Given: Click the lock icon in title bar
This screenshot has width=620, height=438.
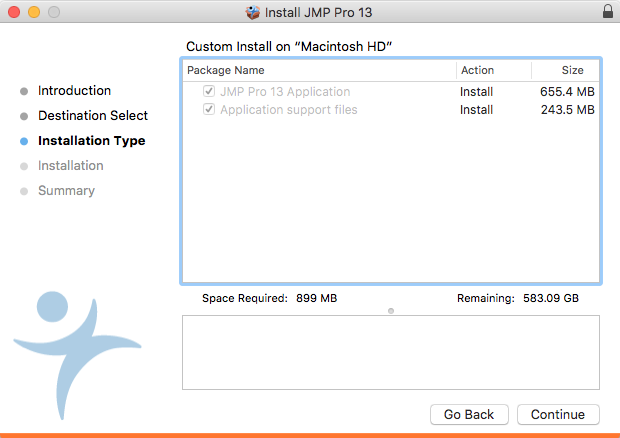Looking at the screenshot, I should [x=608, y=11].
